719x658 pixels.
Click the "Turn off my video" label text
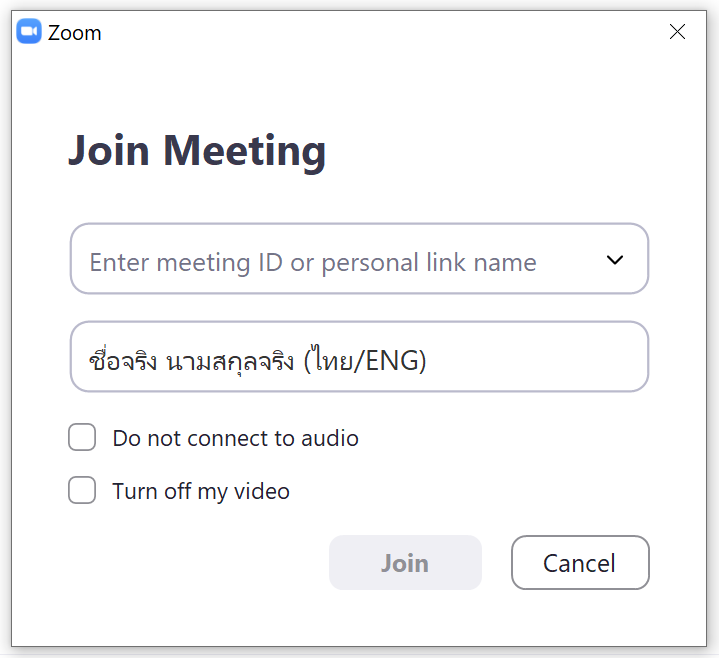tap(201, 491)
